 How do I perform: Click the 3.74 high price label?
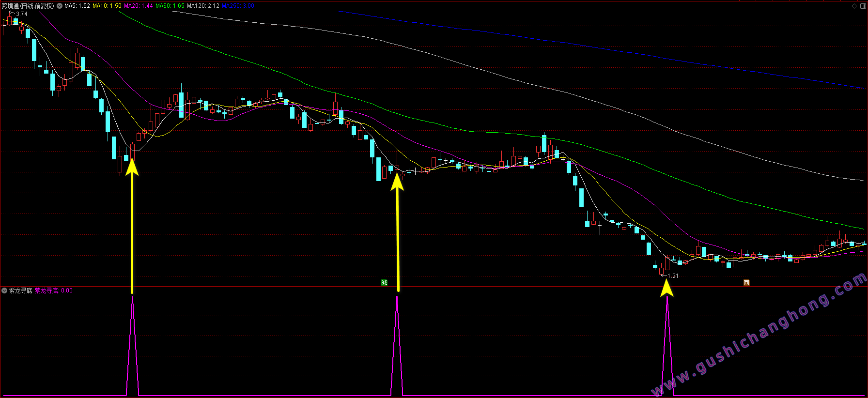click(x=22, y=14)
